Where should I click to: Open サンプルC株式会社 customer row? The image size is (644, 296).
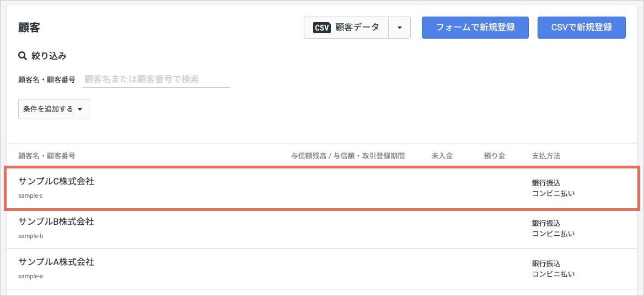(x=322, y=188)
